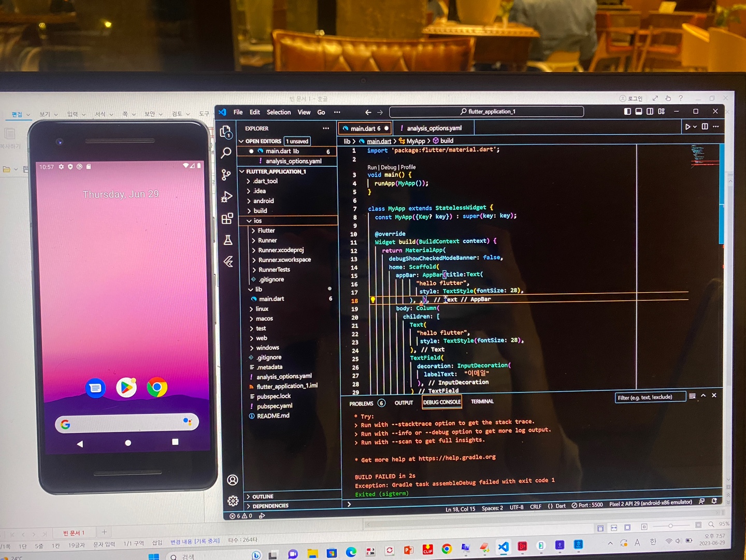The image size is (746, 560).
Task: Launch Chrome on the emulator home screen
Action: click(x=157, y=387)
